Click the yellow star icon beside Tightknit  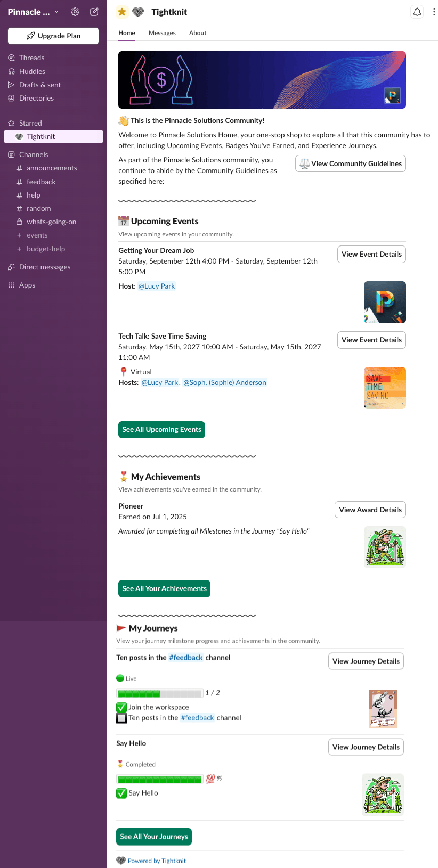click(122, 12)
